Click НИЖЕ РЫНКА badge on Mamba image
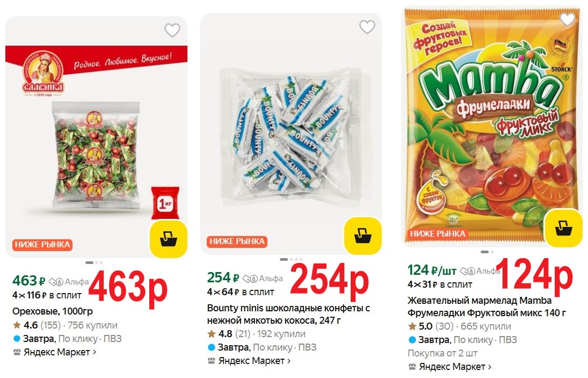Viewport: 588px width, 378px height. [438, 234]
